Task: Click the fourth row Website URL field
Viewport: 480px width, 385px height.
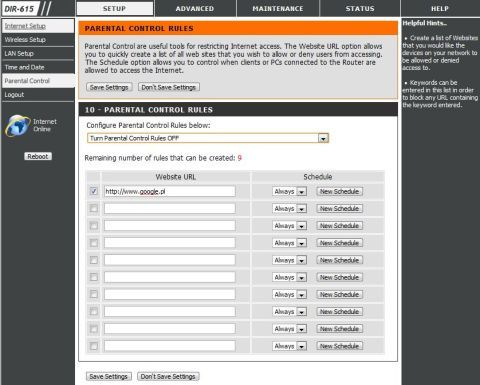Action: pyautogui.click(x=170, y=243)
